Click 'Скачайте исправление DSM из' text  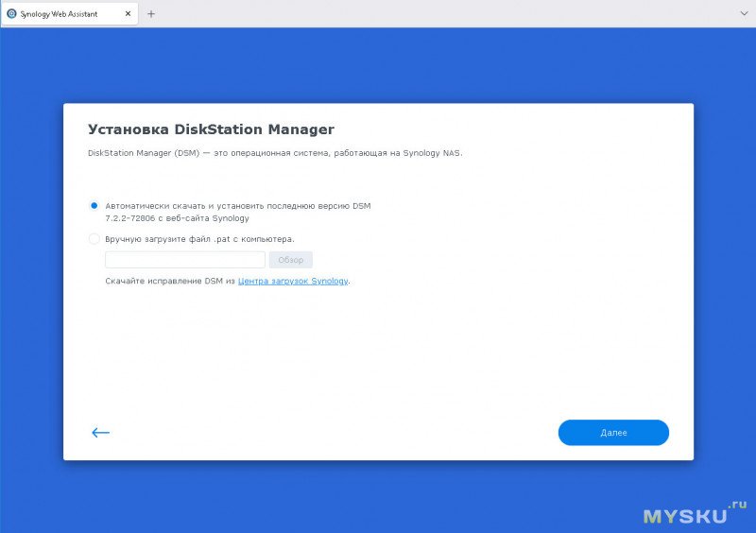(x=170, y=281)
